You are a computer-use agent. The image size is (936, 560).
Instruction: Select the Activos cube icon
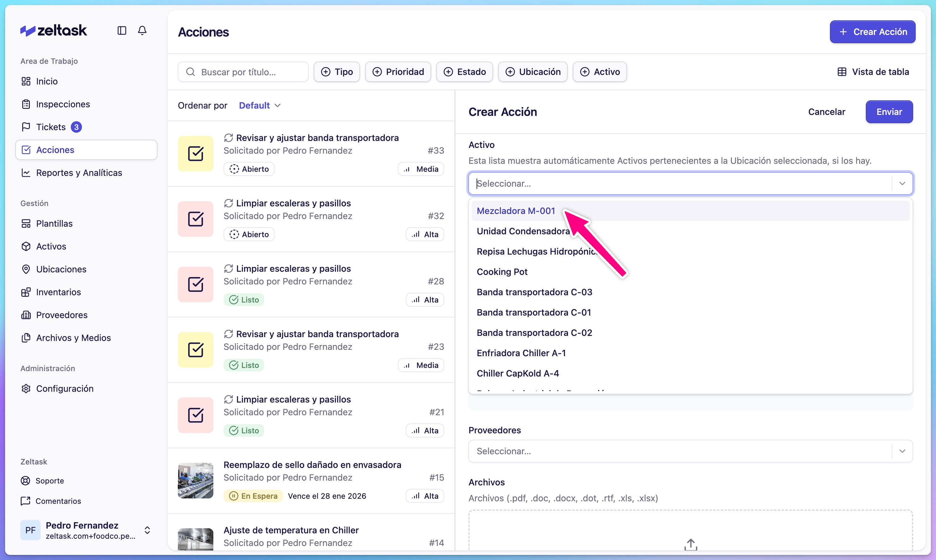26,246
